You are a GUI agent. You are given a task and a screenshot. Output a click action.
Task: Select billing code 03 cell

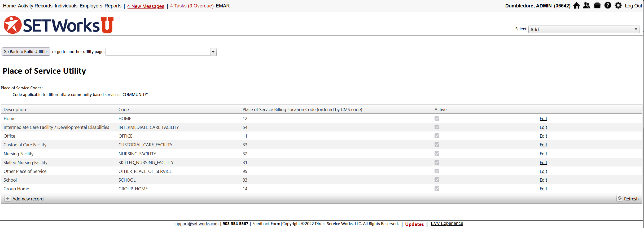[245, 180]
